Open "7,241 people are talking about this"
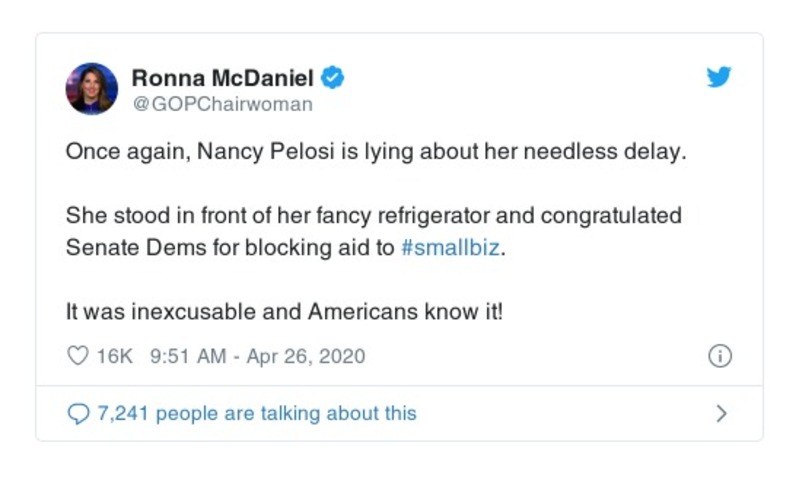Screen dimensions: 799x490 pyautogui.click(x=256, y=413)
